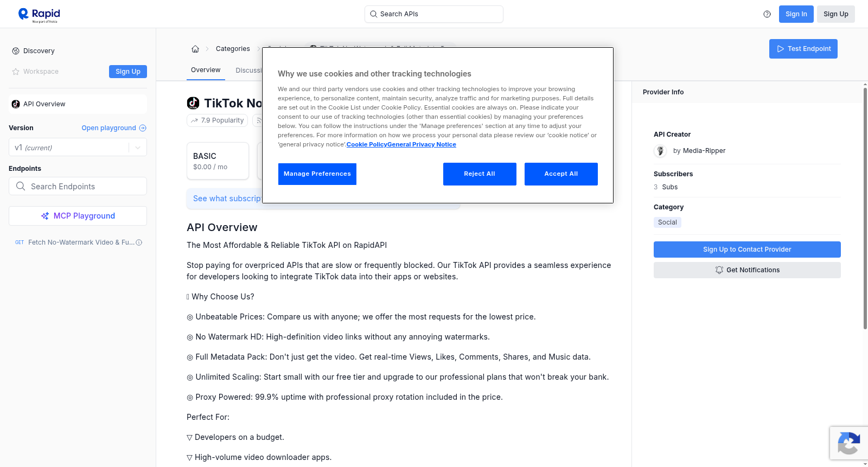868x467 pixels.
Task: Click Sign Up next to Workspace
Action: click(x=128, y=72)
